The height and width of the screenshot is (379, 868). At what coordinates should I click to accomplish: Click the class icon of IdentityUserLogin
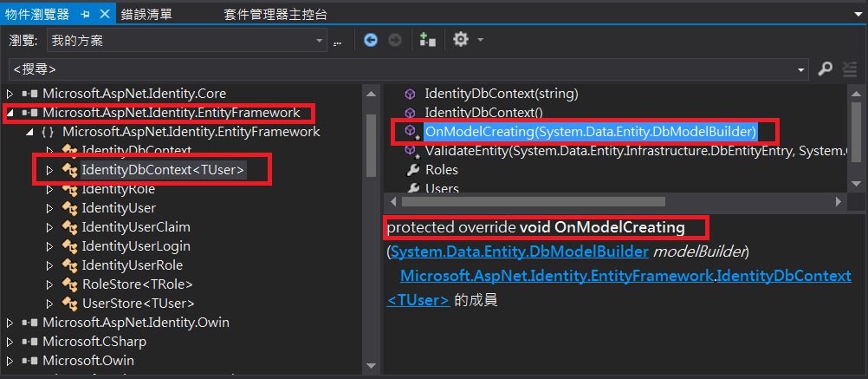[69, 246]
